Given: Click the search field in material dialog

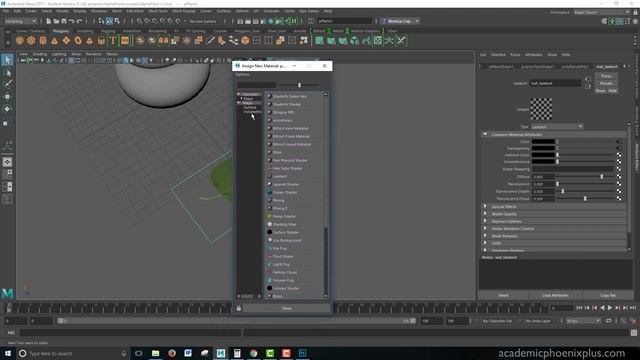Looking at the screenshot, I should coord(257,85).
